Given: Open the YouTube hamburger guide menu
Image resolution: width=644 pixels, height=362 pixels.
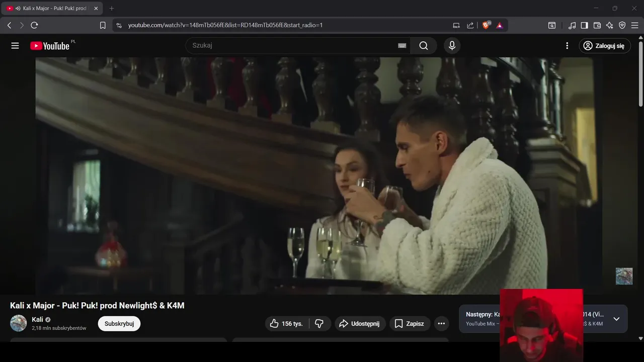Looking at the screenshot, I should [15, 46].
